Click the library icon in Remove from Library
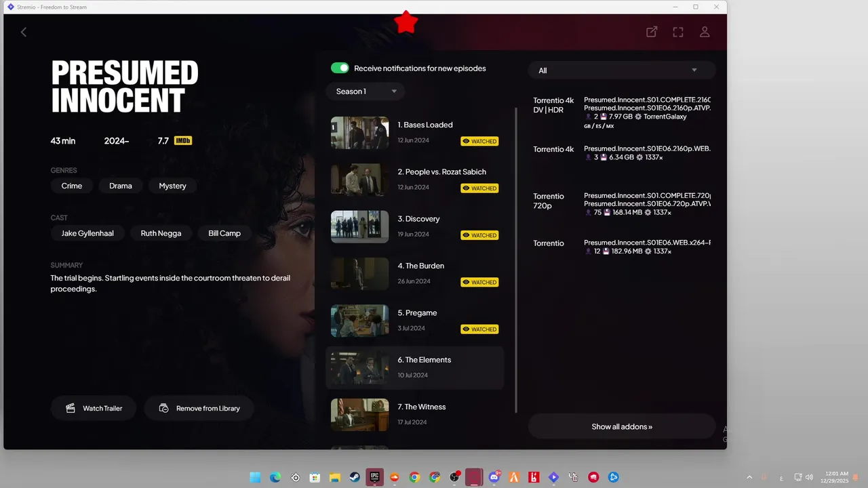The height and width of the screenshot is (488, 868). point(163,408)
